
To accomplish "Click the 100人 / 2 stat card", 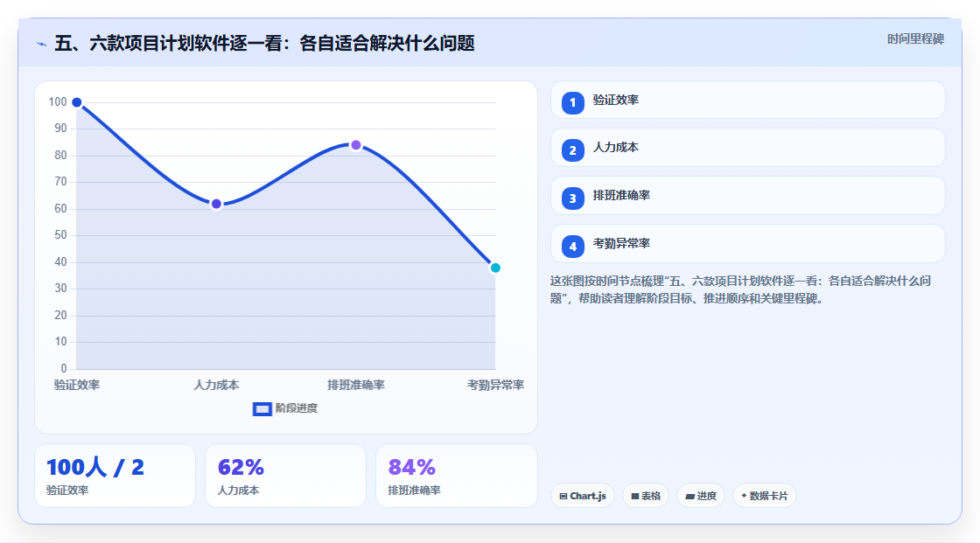I will 115,476.
